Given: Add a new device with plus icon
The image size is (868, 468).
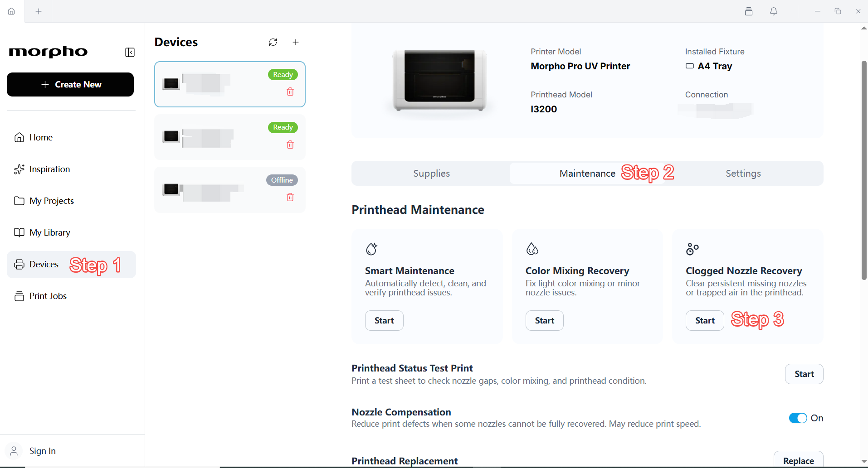Looking at the screenshot, I should pos(296,42).
